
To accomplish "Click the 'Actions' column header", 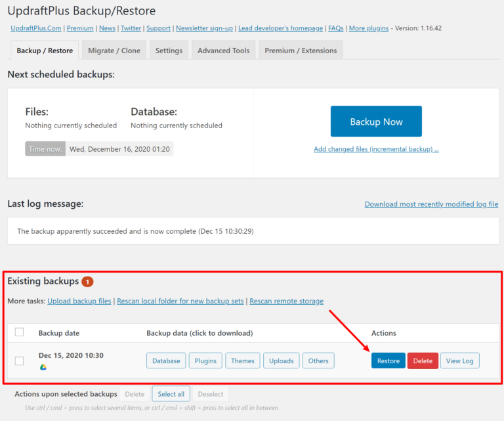I will [384, 333].
